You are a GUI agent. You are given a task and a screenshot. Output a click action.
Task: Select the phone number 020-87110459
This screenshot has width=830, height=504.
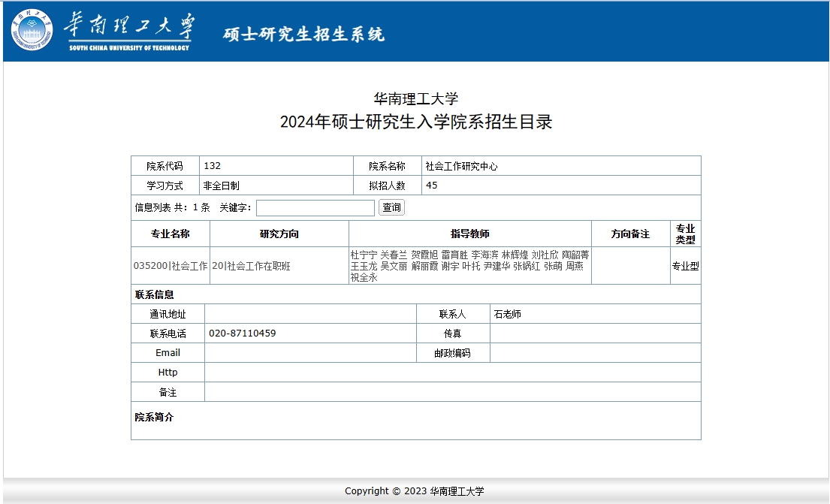click(242, 333)
